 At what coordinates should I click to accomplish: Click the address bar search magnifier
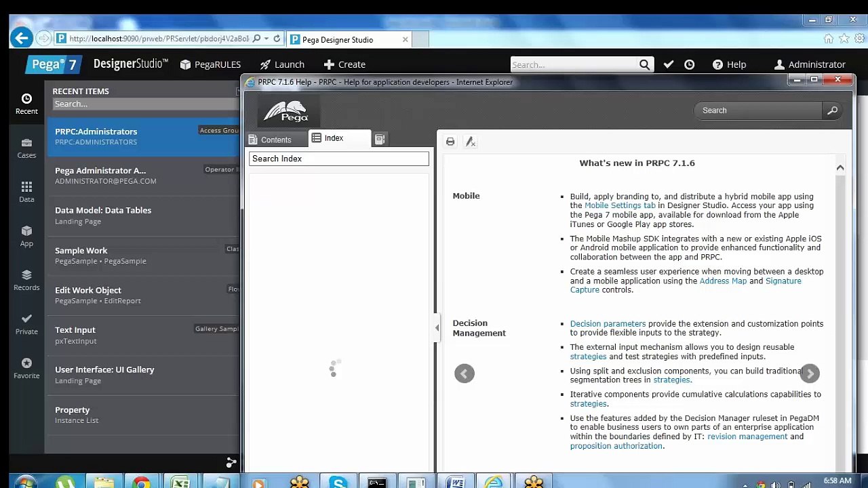256,39
